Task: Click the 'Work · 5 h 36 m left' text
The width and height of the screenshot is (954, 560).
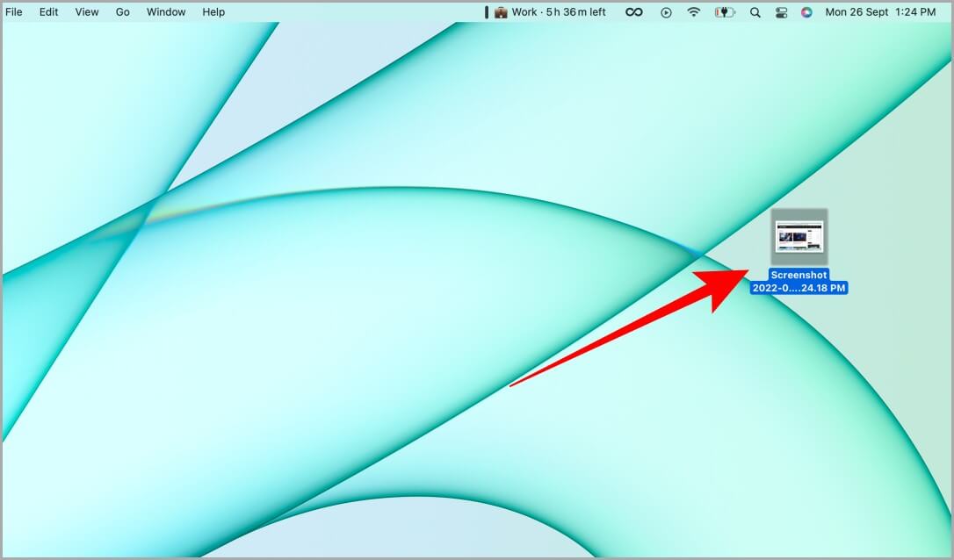Action: pyautogui.click(x=559, y=11)
